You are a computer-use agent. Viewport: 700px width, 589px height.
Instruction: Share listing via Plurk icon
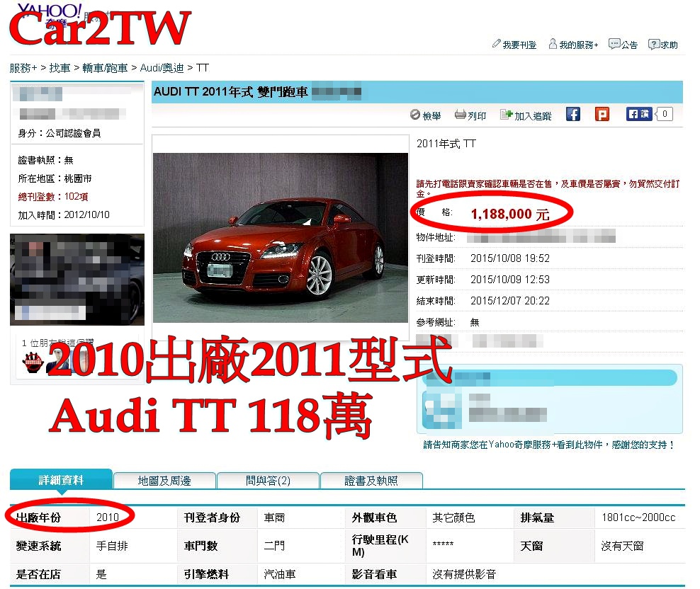(x=602, y=114)
